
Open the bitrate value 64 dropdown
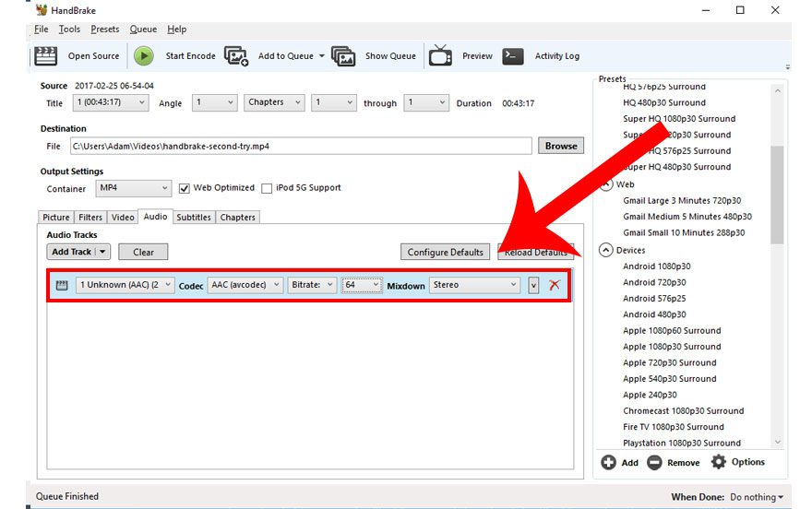[x=362, y=285]
